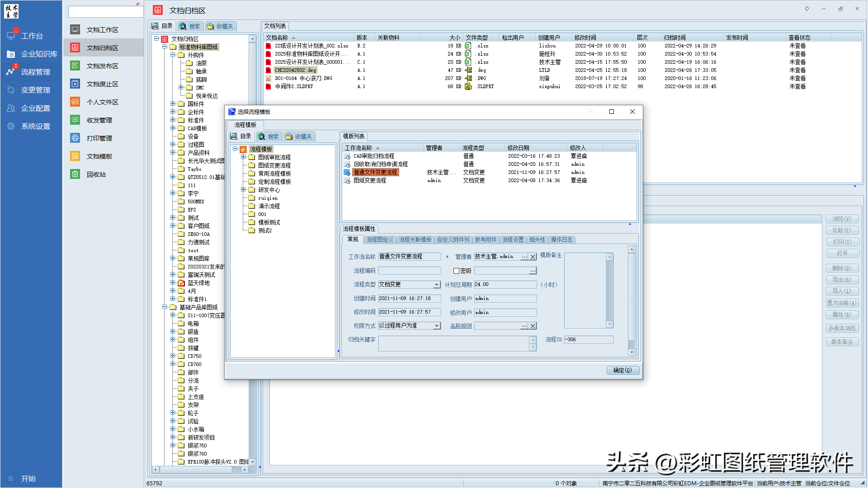Click the company logo at top left
The width and height of the screenshot is (868, 488).
[12, 11]
